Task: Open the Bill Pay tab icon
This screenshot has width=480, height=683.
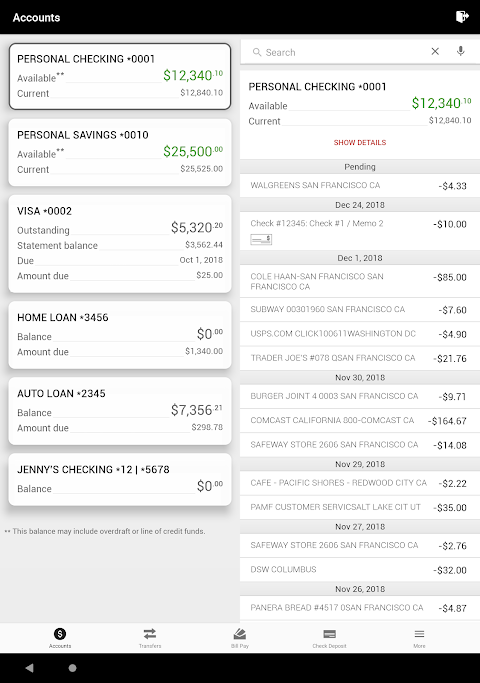Action: (x=240, y=634)
